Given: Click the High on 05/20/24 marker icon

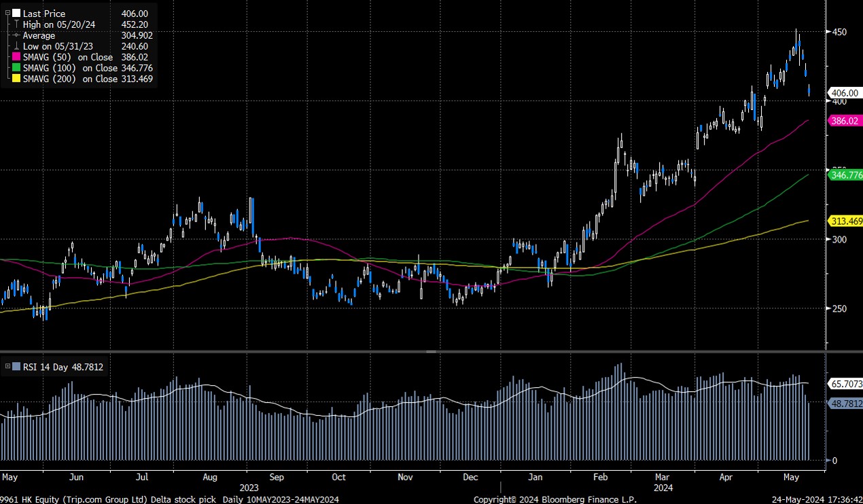Looking at the screenshot, I should (x=16, y=24).
